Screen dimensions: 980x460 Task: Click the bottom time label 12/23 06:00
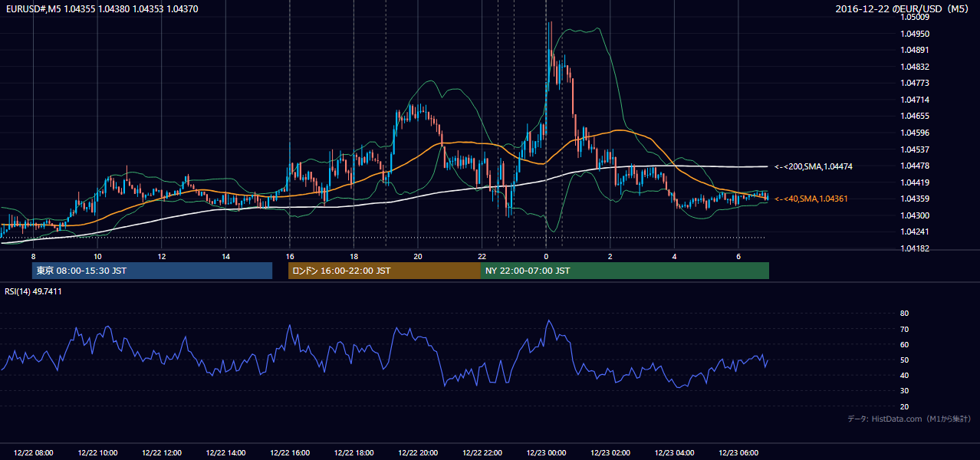pos(738,453)
